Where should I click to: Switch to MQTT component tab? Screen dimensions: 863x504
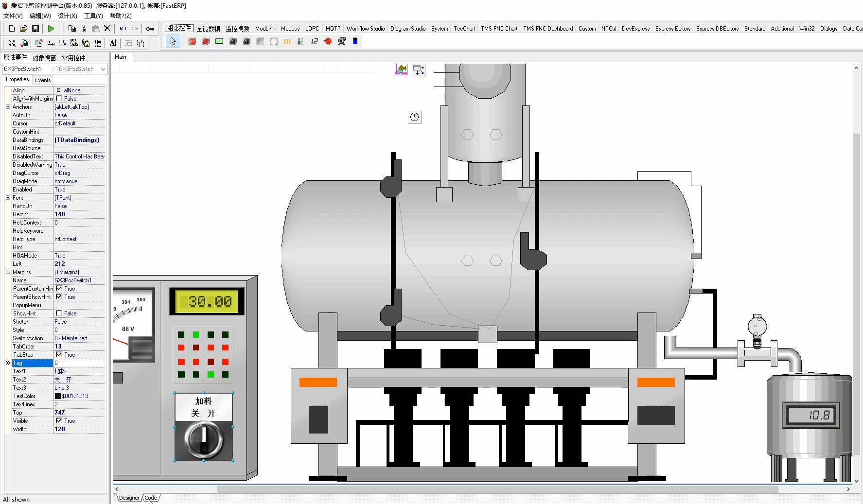pos(333,29)
